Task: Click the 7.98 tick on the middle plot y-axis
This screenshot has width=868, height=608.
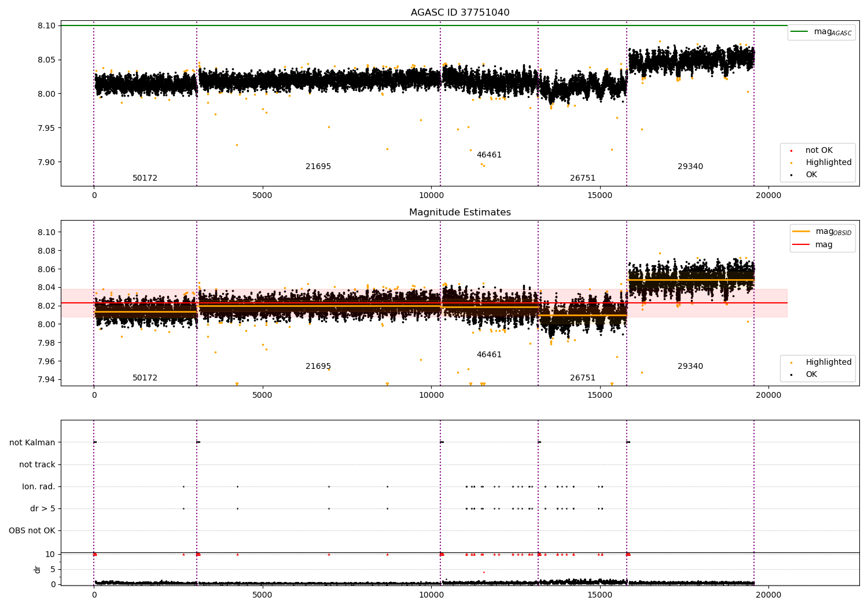Action: coord(47,343)
